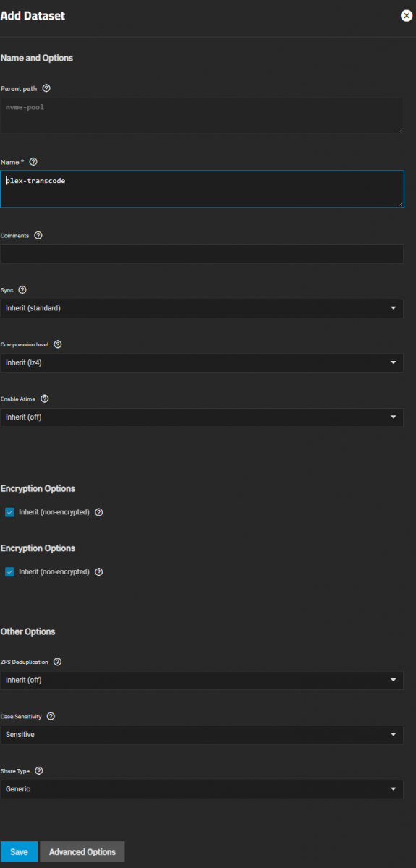Viewport: 416px width, 868px height.
Task: Open the Sync Inherit (standard) dropdown
Action: coord(202,308)
